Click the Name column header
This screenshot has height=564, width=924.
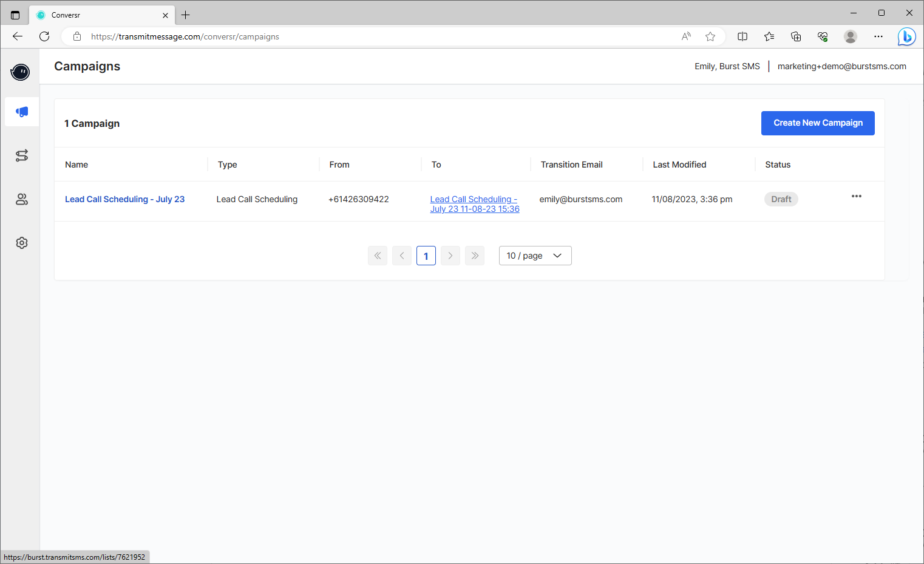76,165
